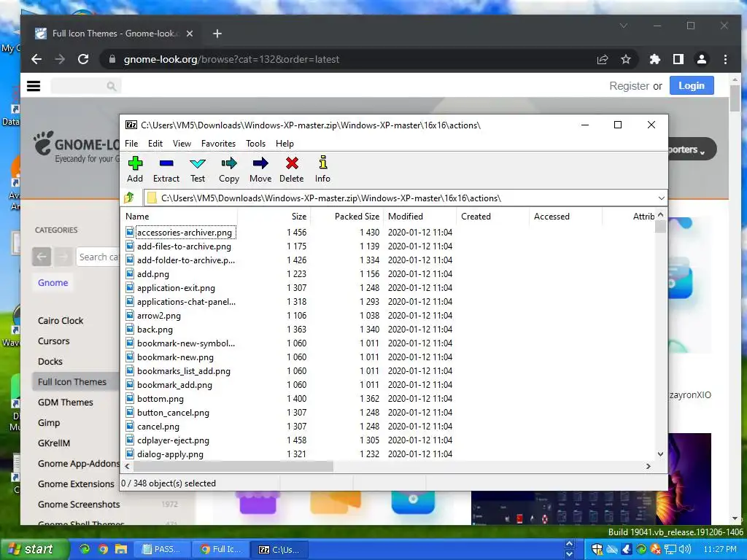Open the Info toolbar icon
This screenshot has width=747, height=560.
pos(322,169)
